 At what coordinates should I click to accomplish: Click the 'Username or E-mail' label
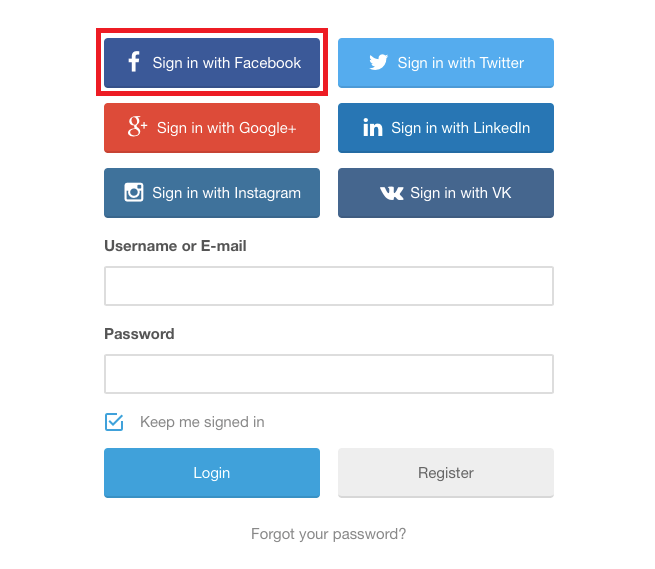[175, 246]
